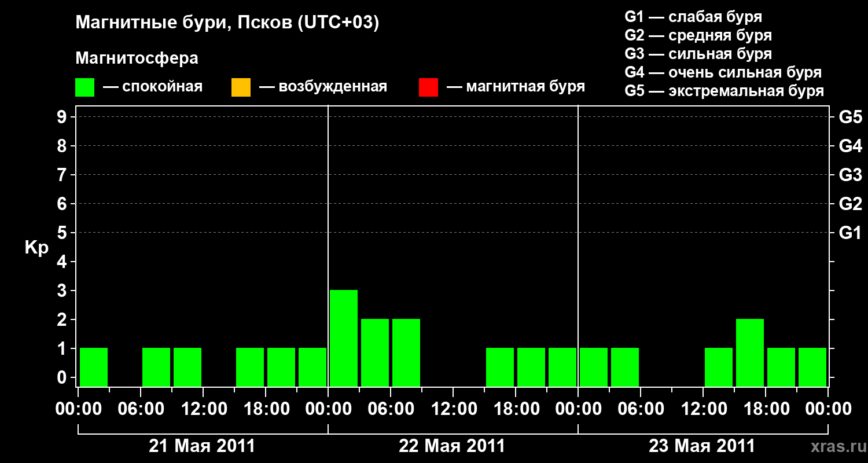Image resolution: width=868 pixels, height=463 pixels.
Task: Click the first bar of 21 May at 00:00
Action: (x=94, y=367)
